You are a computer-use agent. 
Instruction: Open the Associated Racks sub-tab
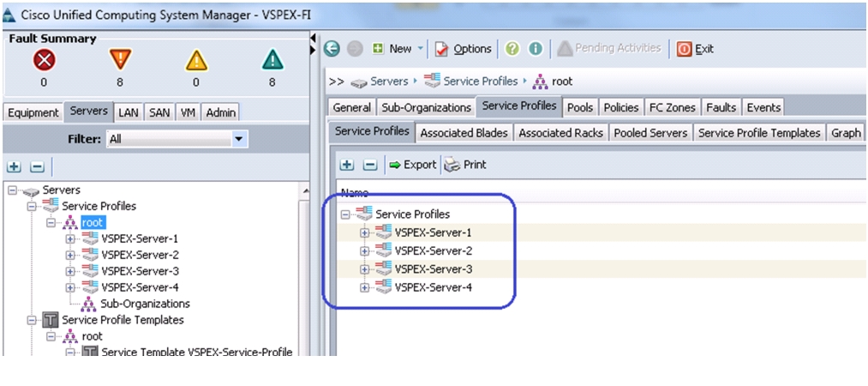(x=560, y=133)
